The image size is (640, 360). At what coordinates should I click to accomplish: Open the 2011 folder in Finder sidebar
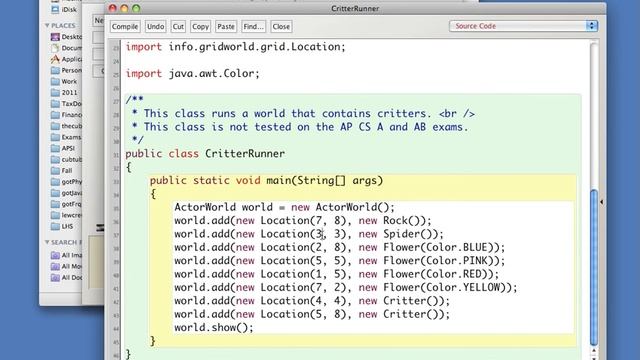[x=64, y=93]
